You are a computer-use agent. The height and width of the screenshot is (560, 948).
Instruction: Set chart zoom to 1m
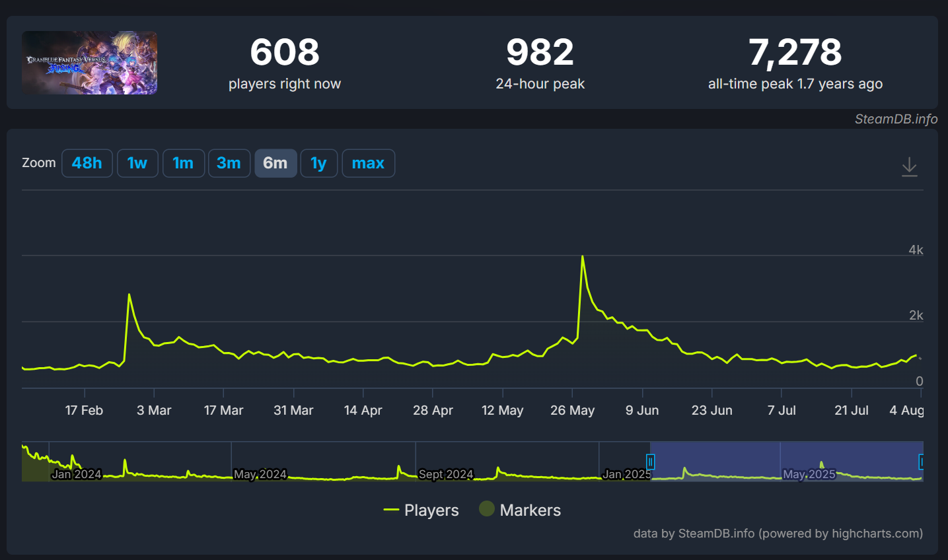coord(183,163)
